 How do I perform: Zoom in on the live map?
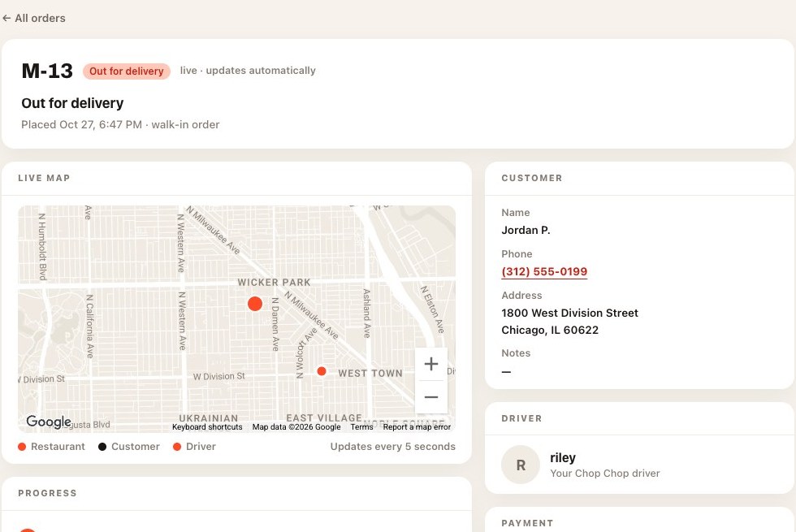431,364
